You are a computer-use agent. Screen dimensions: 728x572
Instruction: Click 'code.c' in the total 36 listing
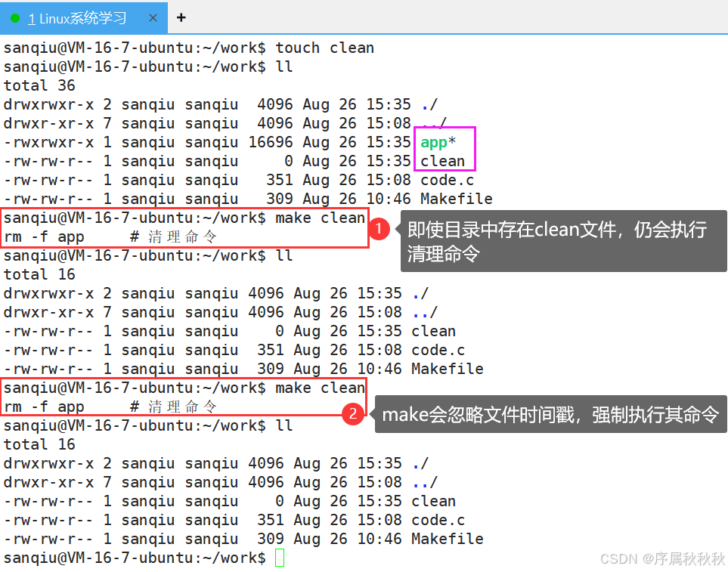pyautogui.click(x=447, y=180)
